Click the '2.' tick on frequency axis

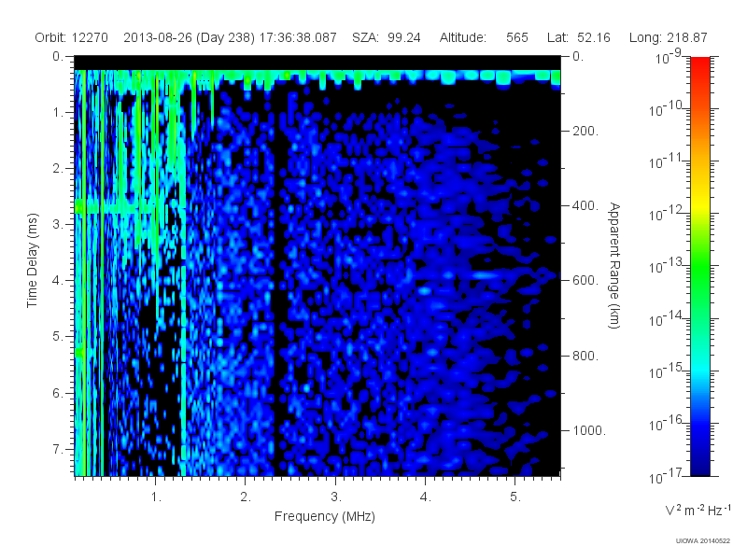246,497
